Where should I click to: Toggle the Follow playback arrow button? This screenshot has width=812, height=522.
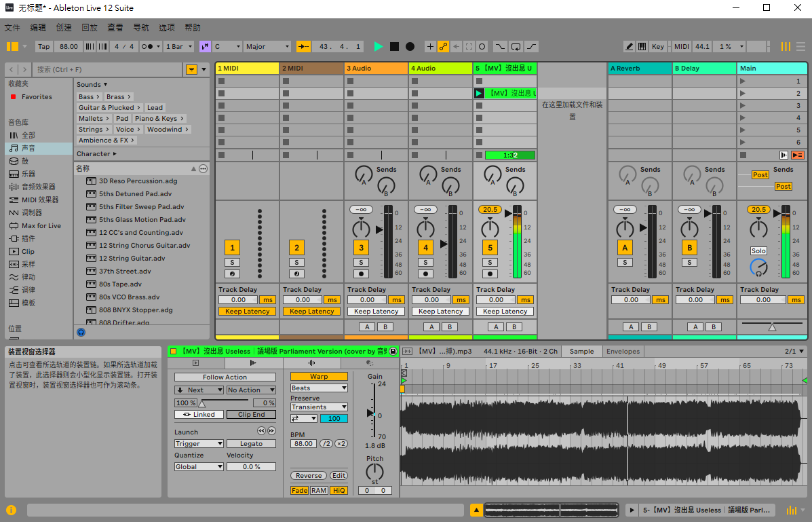point(303,47)
